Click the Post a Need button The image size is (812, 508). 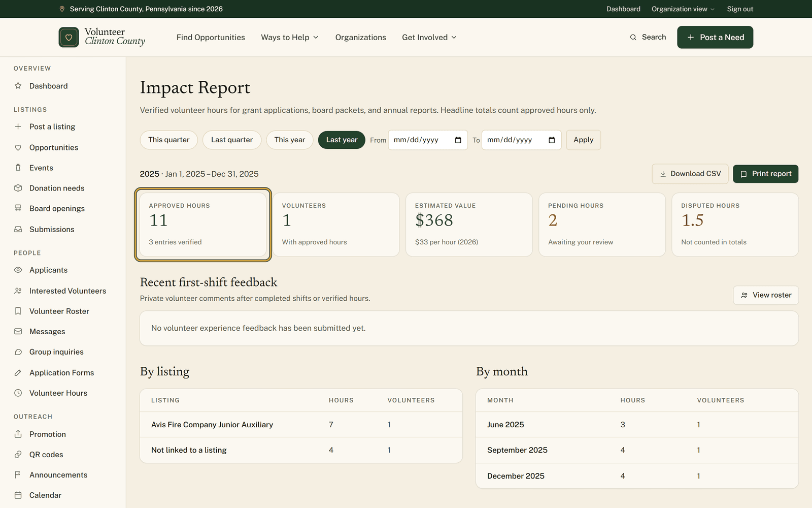pos(715,37)
